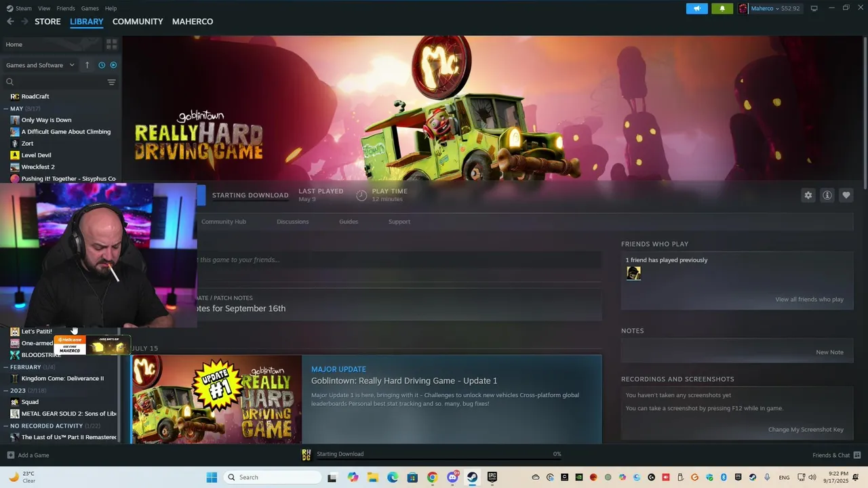Select The Last of Us Part II

pyautogui.click(x=68, y=437)
